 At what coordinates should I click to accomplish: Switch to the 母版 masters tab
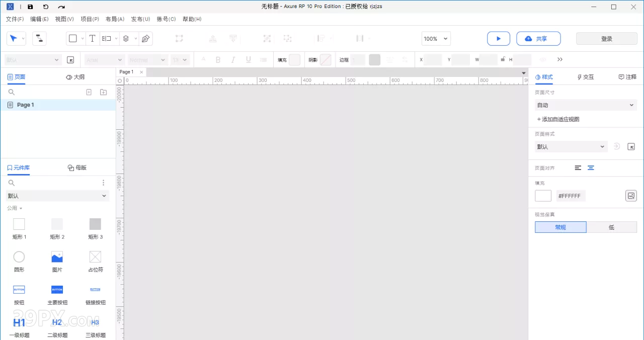77,167
